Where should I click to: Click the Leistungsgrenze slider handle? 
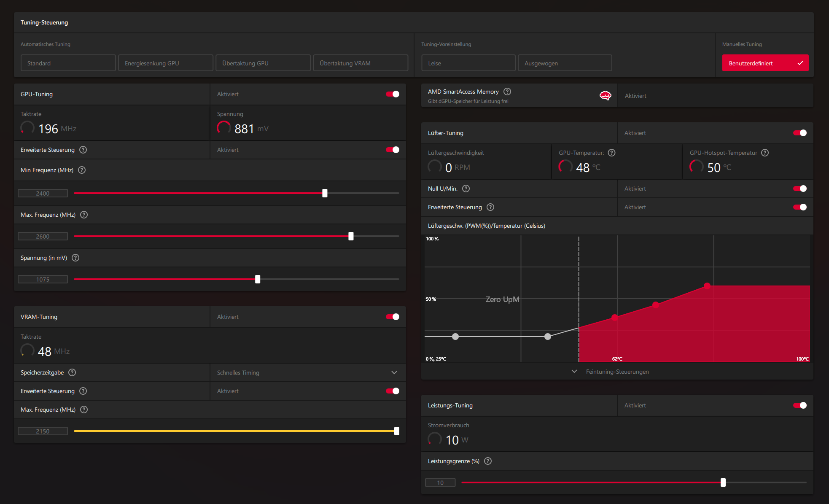point(723,482)
